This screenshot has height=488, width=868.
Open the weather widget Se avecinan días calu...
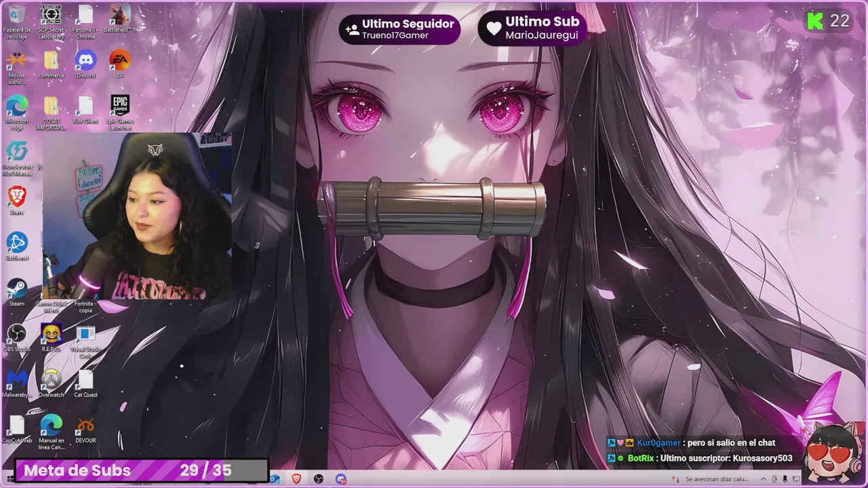(711, 479)
